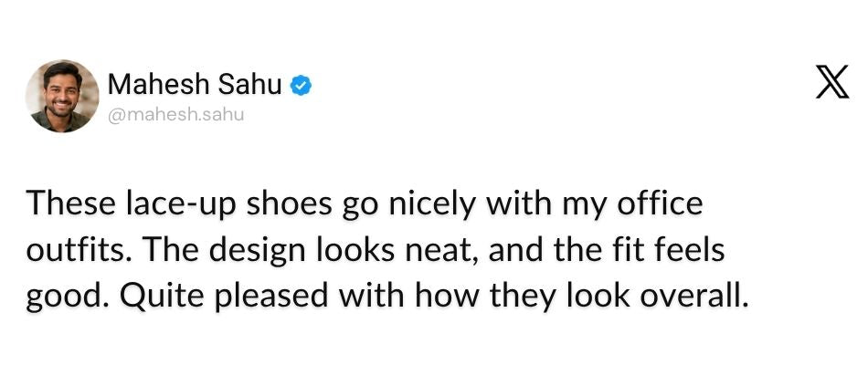This screenshot has height=365, width=868.
Task: Open the Mahesh Sahu display name
Action: point(195,84)
